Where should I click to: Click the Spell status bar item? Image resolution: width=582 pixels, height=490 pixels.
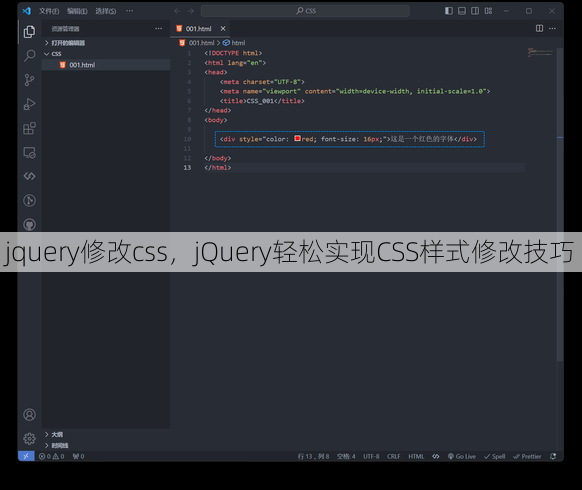pos(495,456)
